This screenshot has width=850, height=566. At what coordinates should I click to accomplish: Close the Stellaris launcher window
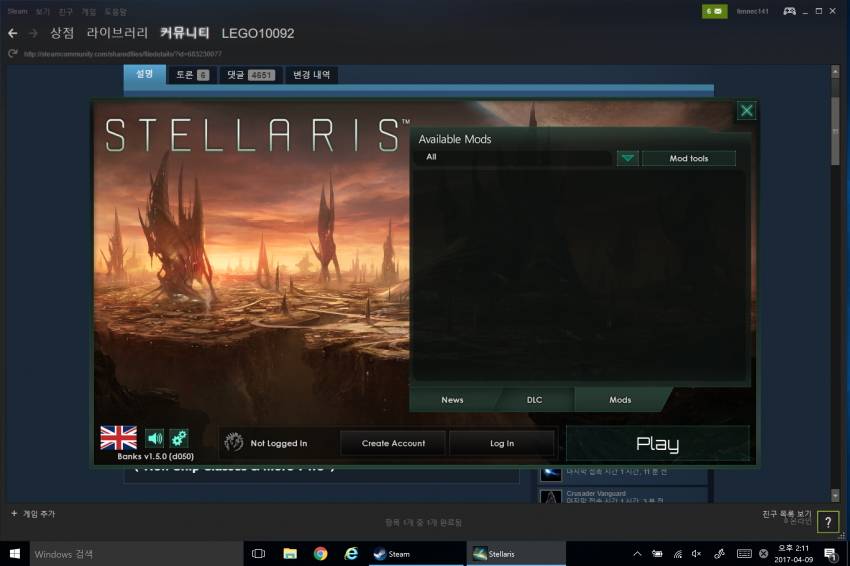pos(746,111)
